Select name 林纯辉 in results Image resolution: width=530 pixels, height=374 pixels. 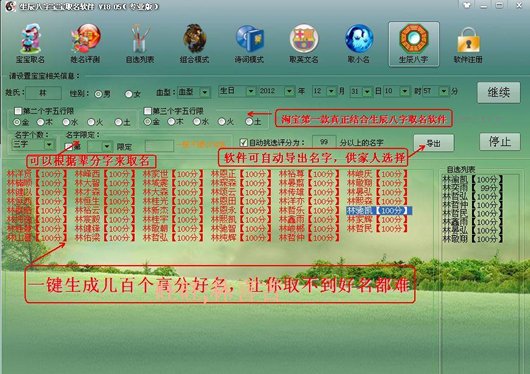(x=241, y=238)
